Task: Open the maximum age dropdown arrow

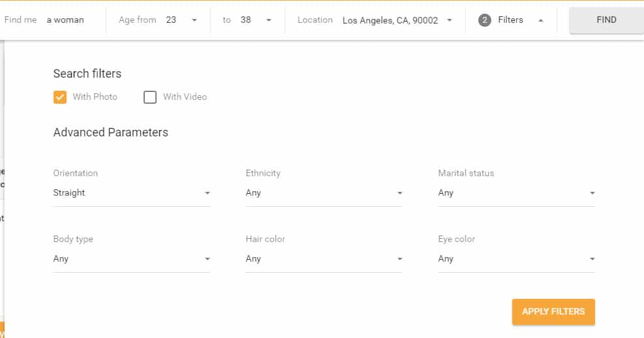Action: [269, 20]
